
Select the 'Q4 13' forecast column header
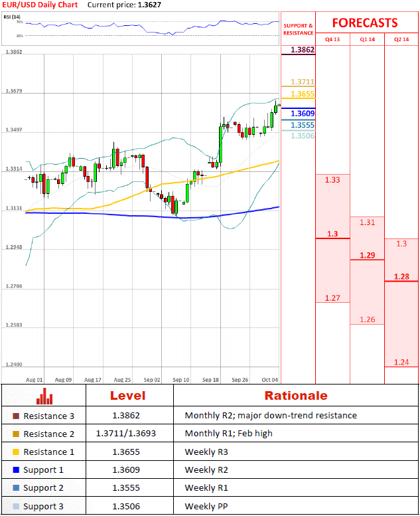pyautogui.click(x=332, y=39)
